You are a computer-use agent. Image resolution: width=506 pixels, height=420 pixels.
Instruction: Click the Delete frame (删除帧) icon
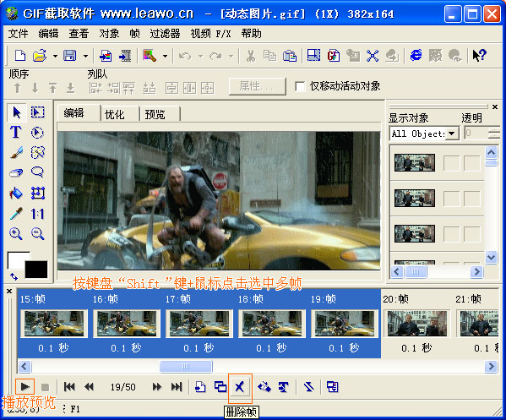(x=240, y=386)
